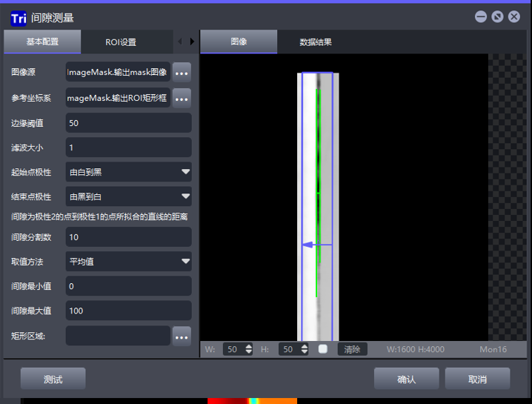Expand the 起始点极性 dropdown
The width and height of the screenshot is (532, 404).
185,172
